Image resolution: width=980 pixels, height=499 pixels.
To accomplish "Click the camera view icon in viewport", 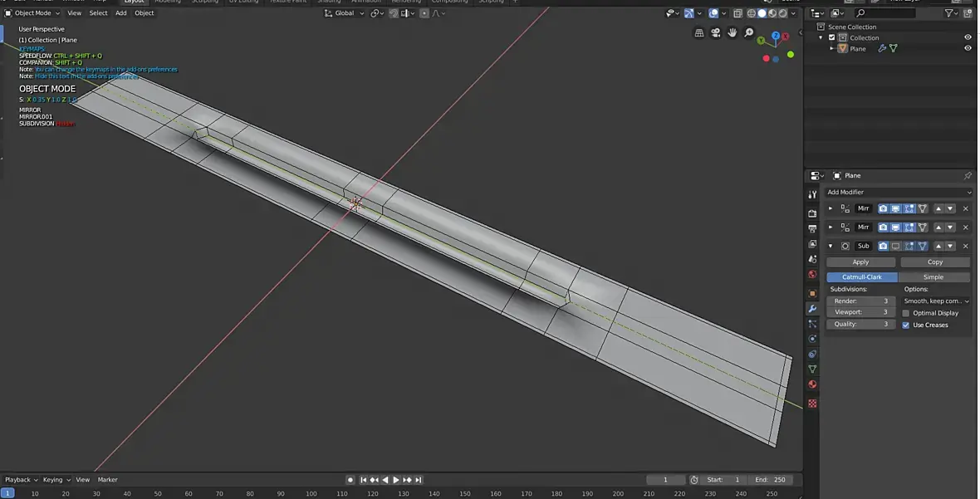I will click(715, 33).
